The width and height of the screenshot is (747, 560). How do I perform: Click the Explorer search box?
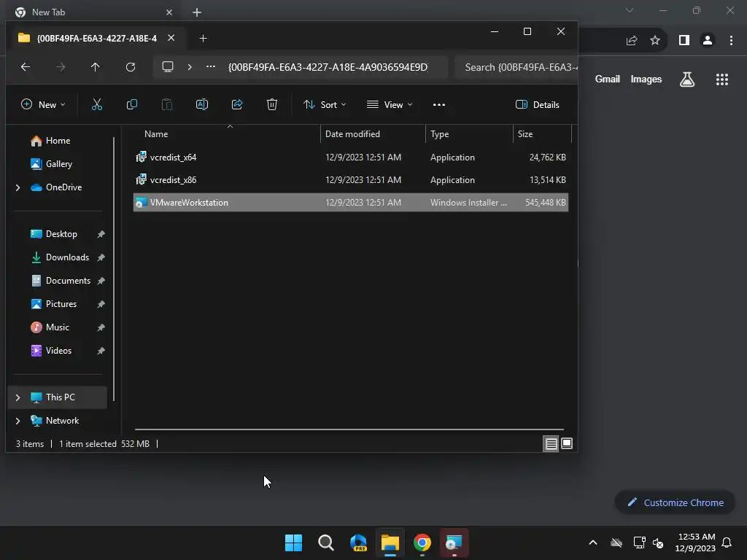(x=517, y=67)
